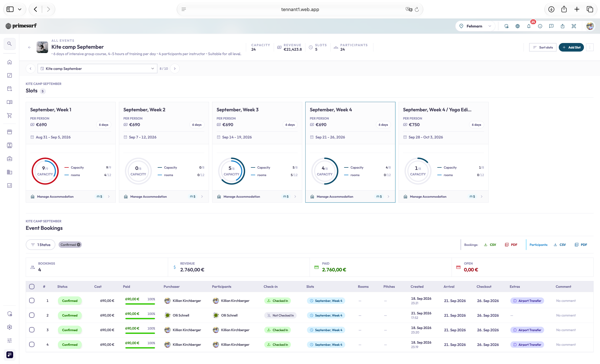Open the 1 Status filter dropdown
This screenshot has width=600, height=364.
coord(40,245)
